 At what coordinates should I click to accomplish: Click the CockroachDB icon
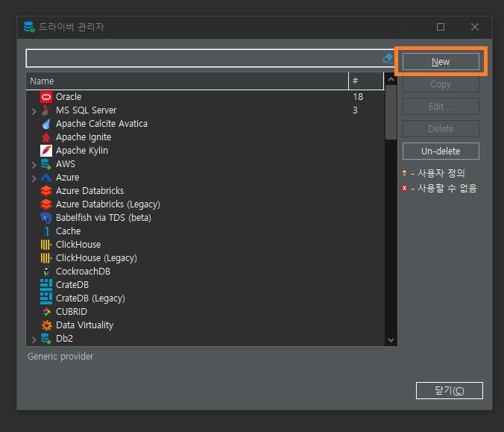pyautogui.click(x=46, y=272)
